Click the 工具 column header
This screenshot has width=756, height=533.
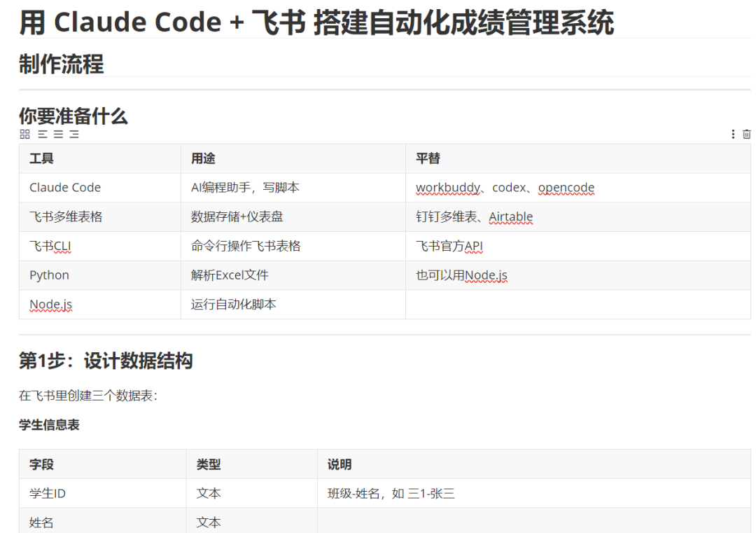click(x=100, y=158)
